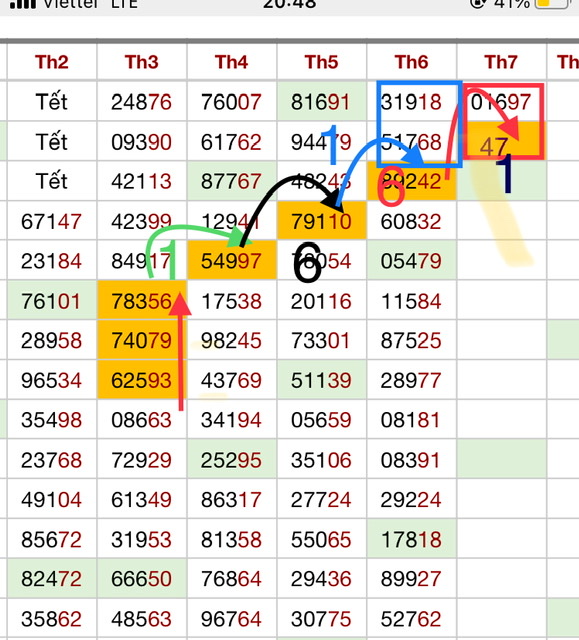This screenshot has width=579, height=640.
Task: Tap the Th2 column header
Action: pyautogui.click(x=52, y=62)
